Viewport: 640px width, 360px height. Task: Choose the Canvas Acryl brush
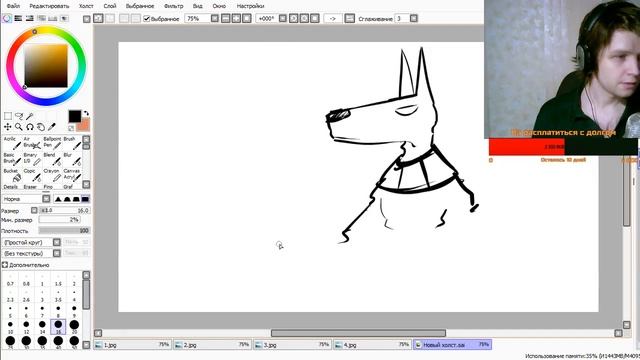point(71,175)
